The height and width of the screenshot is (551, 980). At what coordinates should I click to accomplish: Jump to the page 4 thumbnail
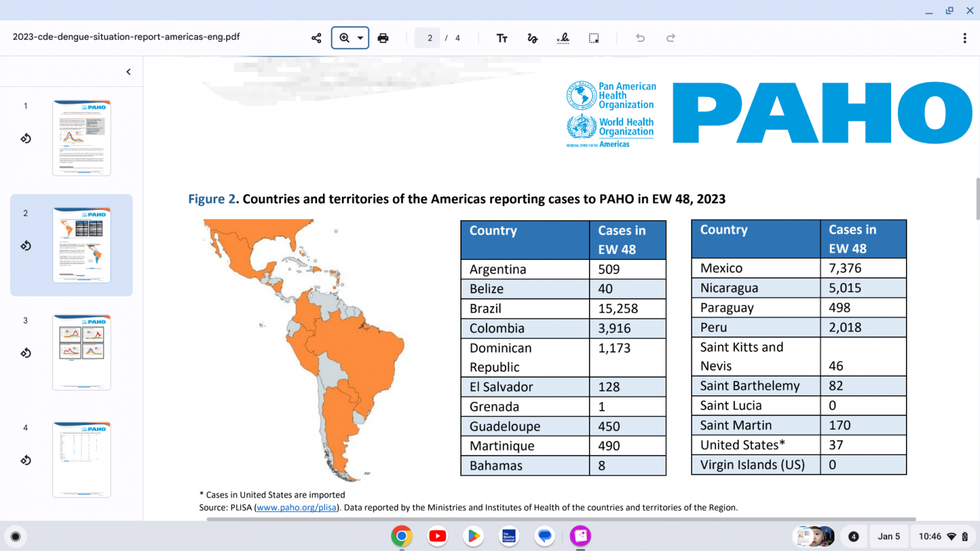(x=81, y=459)
